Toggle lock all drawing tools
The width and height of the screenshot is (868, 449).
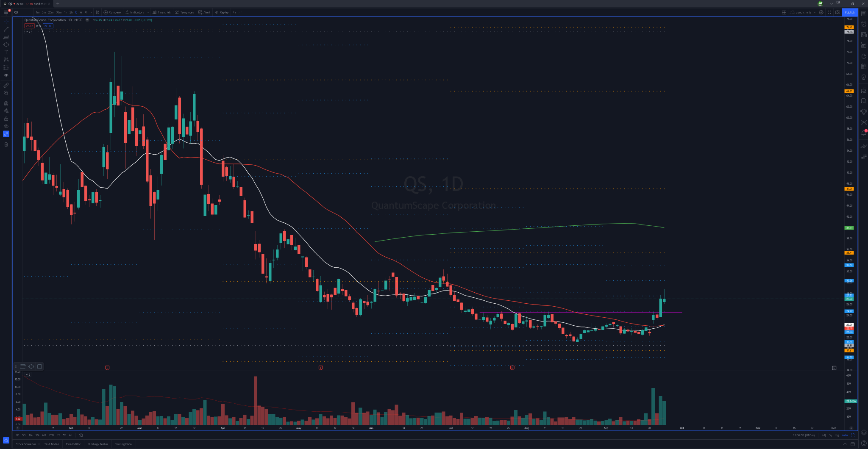pos(6,119)
